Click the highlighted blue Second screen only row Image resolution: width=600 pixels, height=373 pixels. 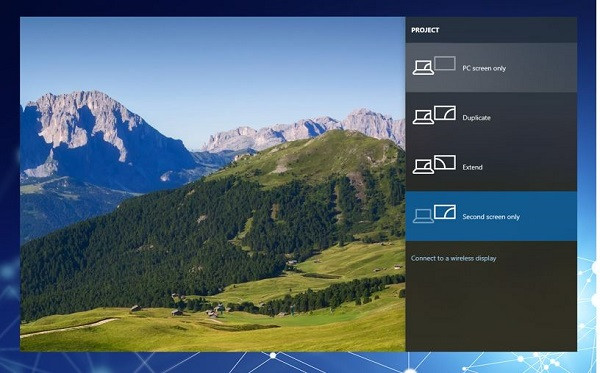491,216
